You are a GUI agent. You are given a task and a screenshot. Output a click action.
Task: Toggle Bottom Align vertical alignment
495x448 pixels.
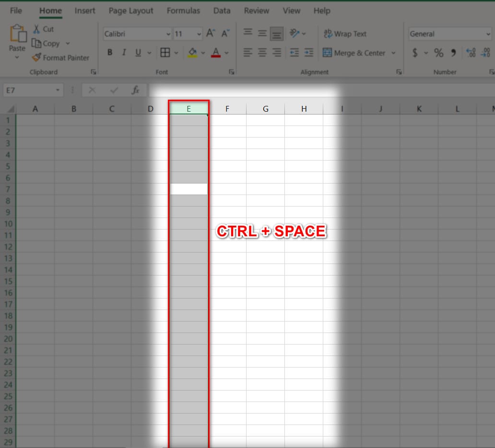click(x=277, y=34)
